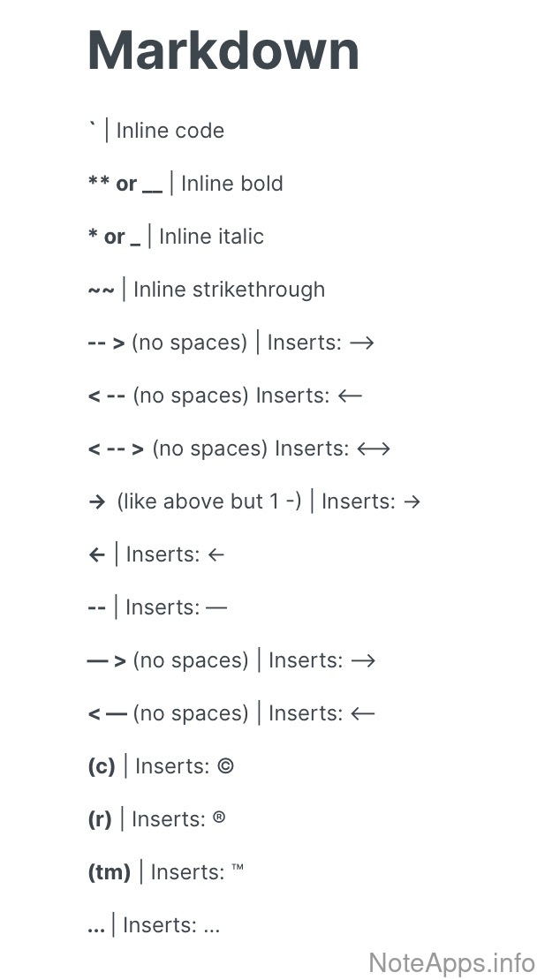Click the copyright © symbol
537x980 pixels.
pyautogui.click(x=225, y=766)
